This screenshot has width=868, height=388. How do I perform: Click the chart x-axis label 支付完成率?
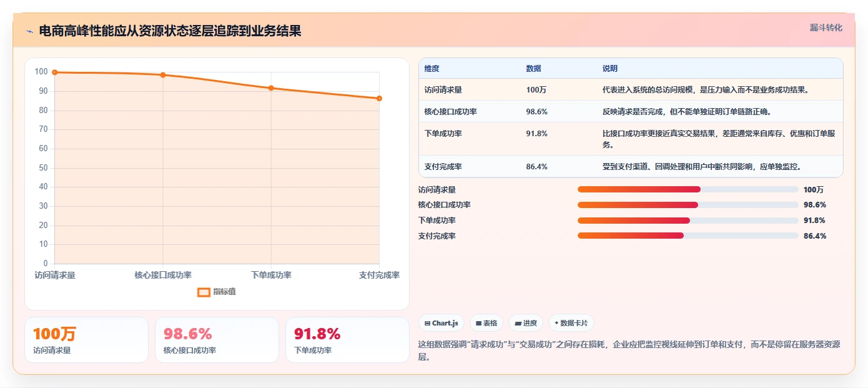(379, 276)
